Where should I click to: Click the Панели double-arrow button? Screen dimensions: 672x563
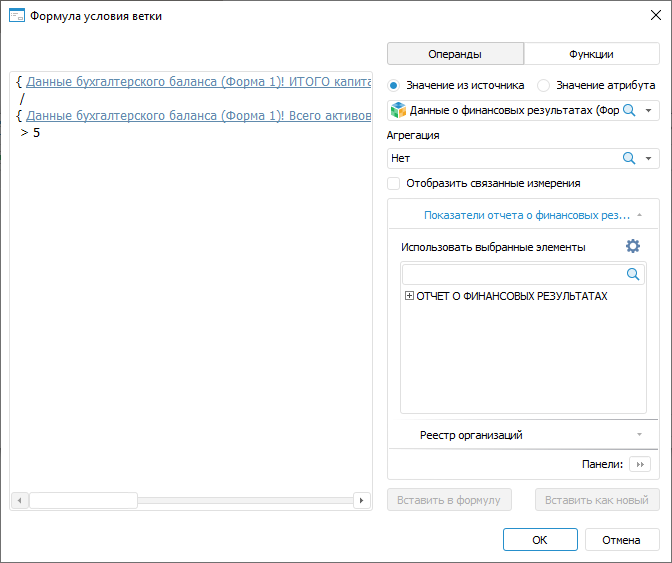click(x=641, y=464)
